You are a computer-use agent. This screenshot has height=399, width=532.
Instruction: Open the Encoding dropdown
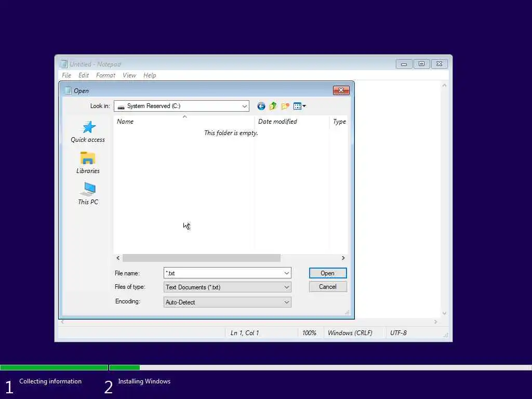click(228, 302)
